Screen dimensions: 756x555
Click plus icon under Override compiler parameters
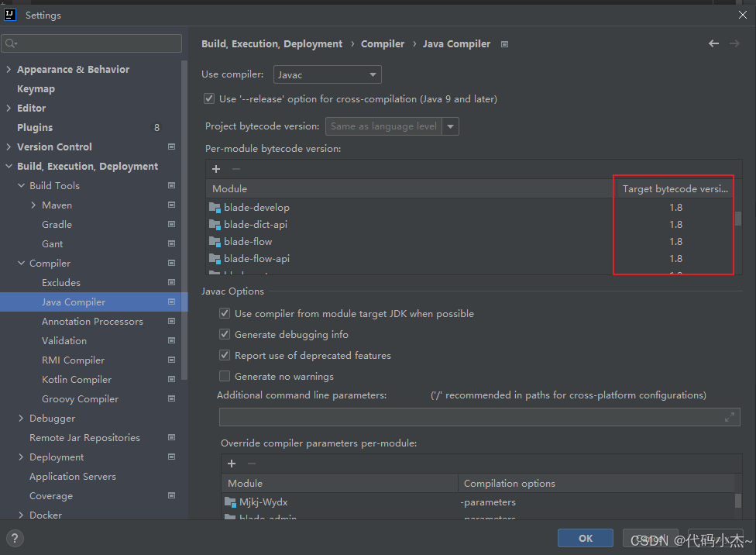[x=231, y=464]
